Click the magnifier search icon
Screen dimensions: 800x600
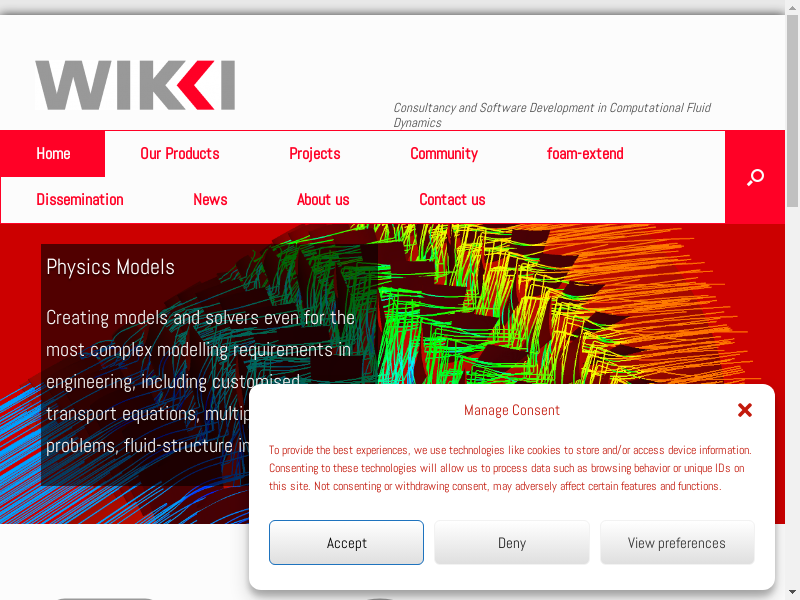(x=755, y=178)
